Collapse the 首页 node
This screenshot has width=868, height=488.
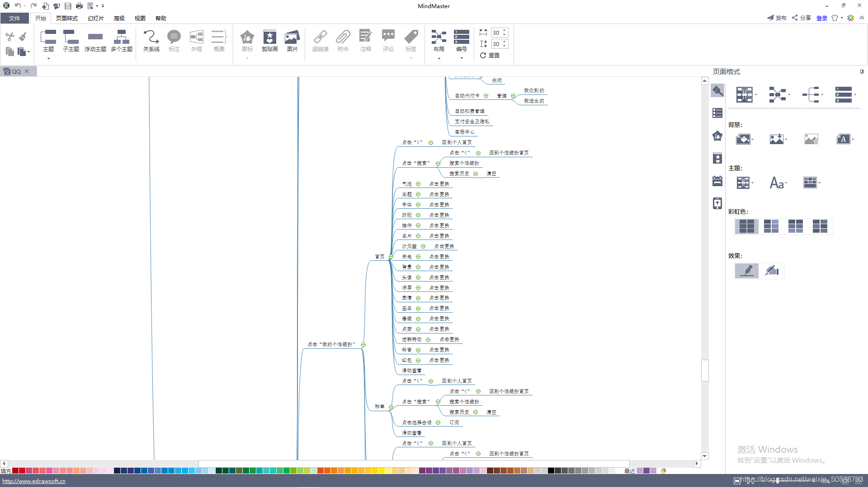tap(391, 257)
